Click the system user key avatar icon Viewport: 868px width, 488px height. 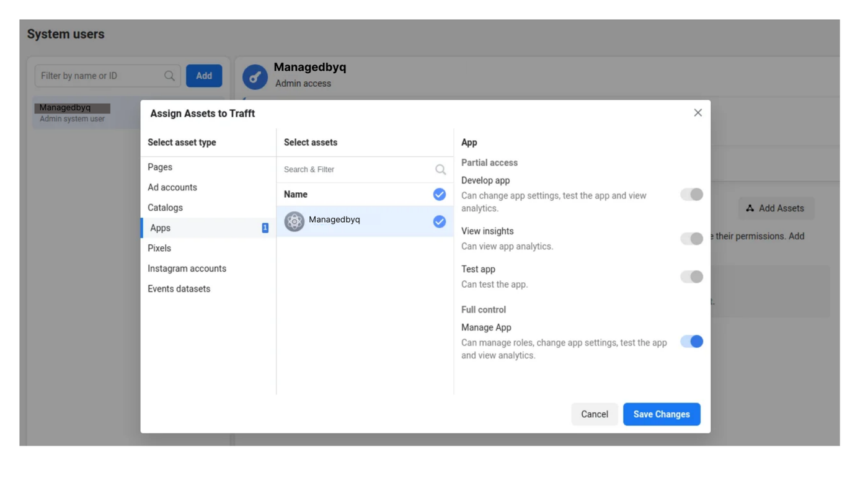point(255,77)
